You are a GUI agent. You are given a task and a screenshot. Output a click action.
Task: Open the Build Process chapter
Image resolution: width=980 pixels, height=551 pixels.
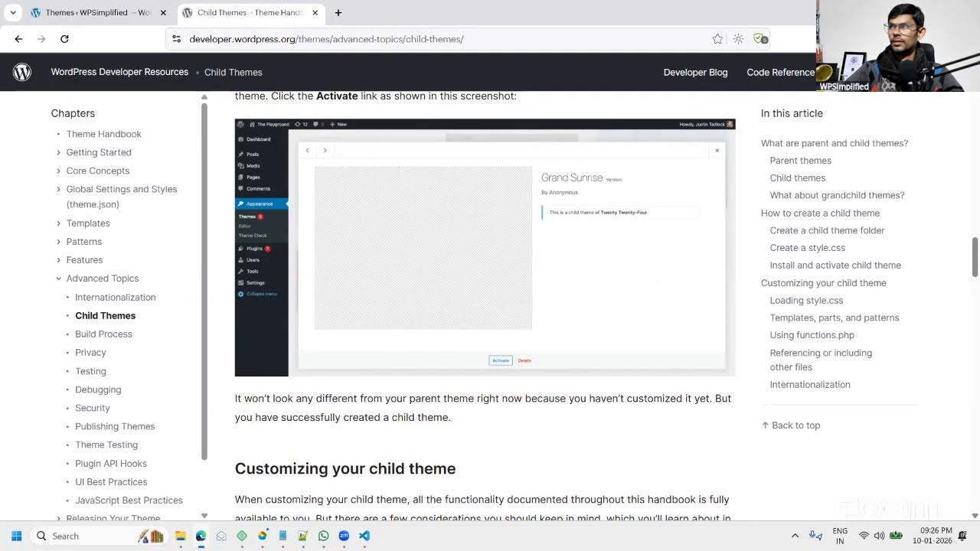click(x=103, y=334)
